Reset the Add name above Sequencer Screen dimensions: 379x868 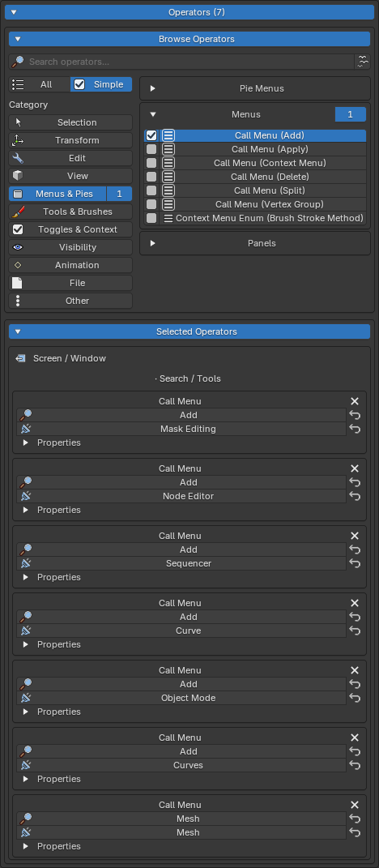tap(356, 549)
